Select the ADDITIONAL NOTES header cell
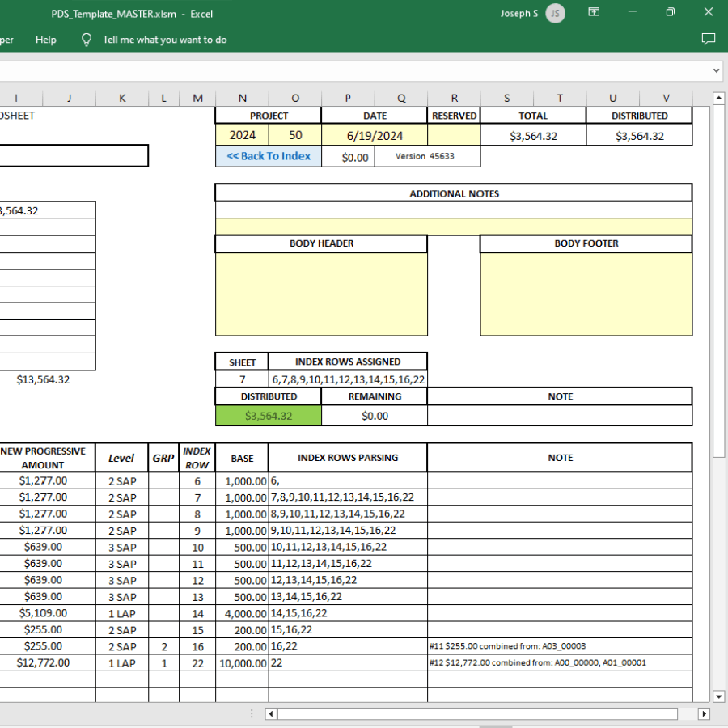This screenshot has height=728, width=728. pos(454,193)
